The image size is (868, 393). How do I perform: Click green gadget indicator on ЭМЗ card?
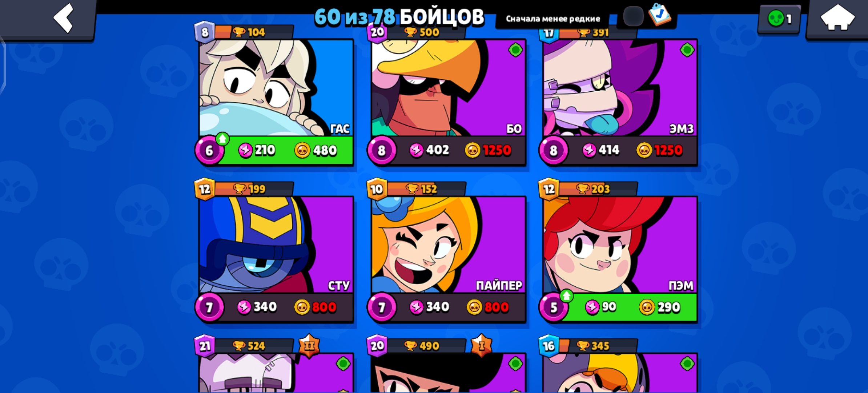pyautogui.click(x=687, y=50)
